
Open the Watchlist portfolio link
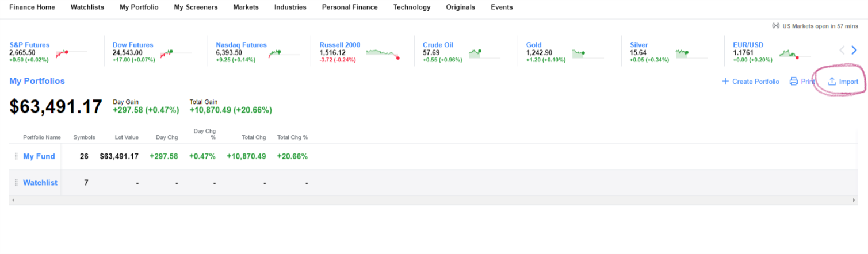click(40, 183)
